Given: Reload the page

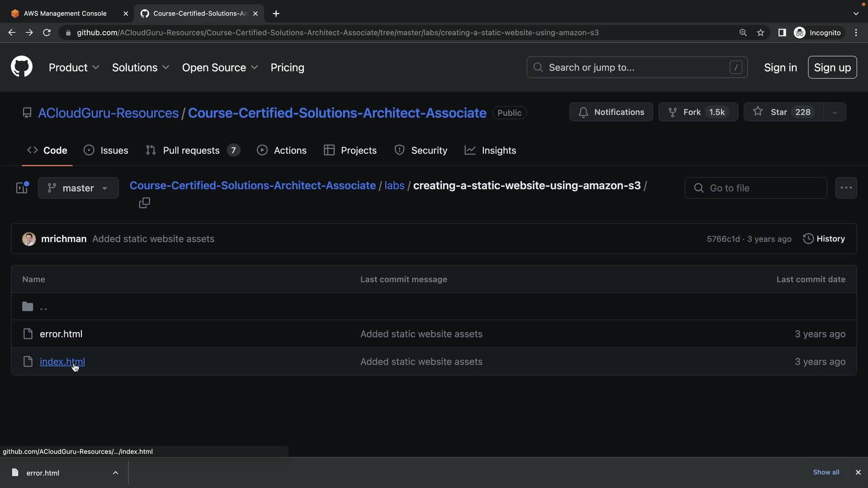Looking at the screenshot, I should click(47, 33).
